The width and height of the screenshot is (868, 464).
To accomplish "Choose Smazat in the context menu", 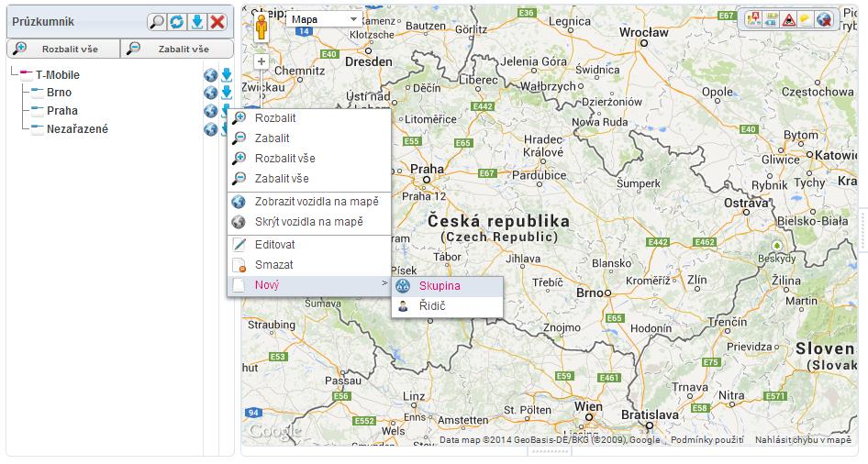I will pos(309,265).
